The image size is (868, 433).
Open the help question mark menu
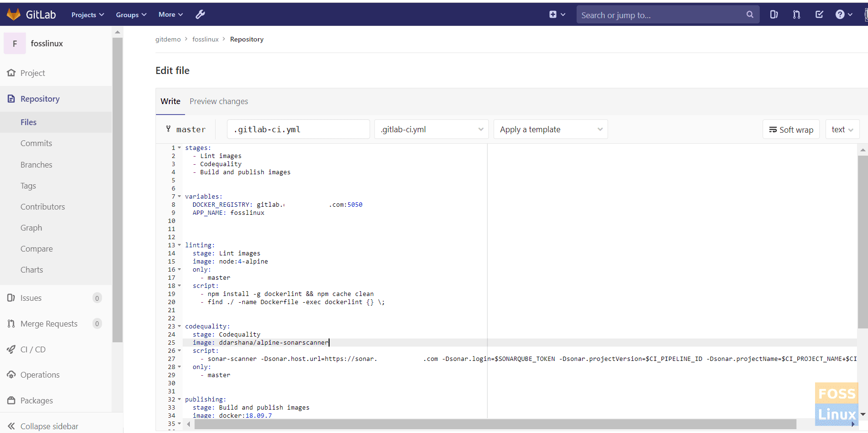pos(840,14)
